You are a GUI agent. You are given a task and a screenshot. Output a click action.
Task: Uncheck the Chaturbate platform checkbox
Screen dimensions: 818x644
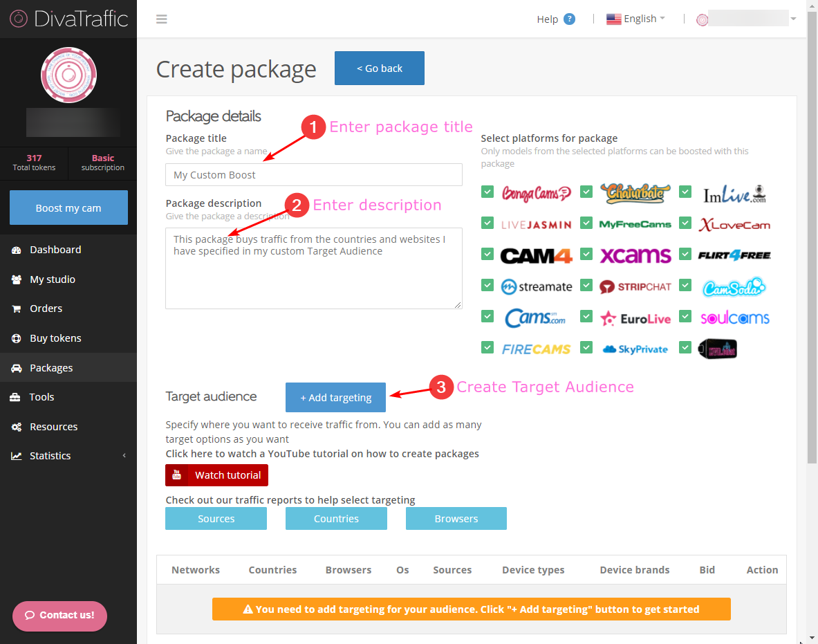586,192
